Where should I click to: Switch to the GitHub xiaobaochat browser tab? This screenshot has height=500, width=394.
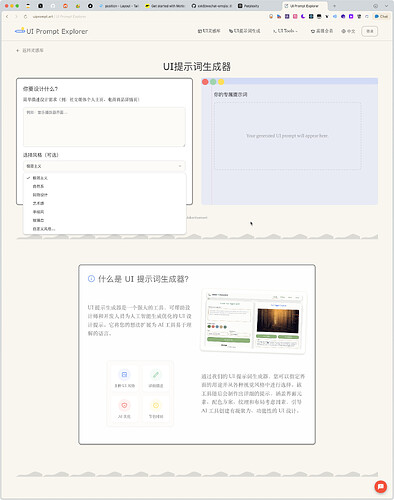tap(211, 6)
